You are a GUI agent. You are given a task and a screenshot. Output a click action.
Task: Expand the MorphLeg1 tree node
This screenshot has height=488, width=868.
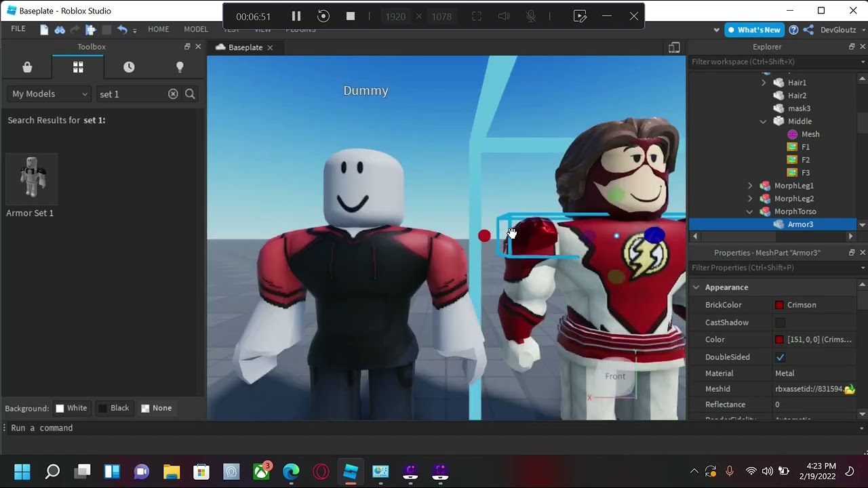(x=750, y=186)
